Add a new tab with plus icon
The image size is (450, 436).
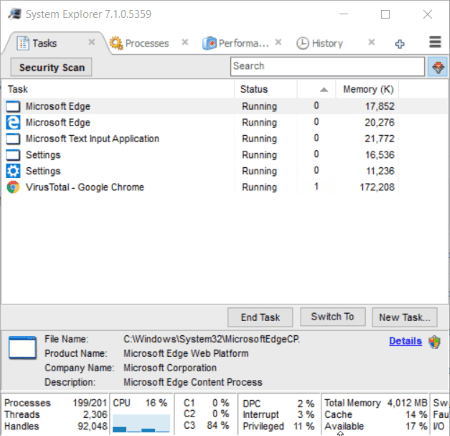pos(400,44)
